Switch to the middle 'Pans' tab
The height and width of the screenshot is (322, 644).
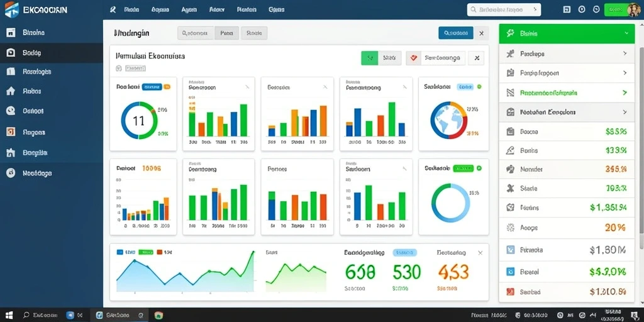[x=226, y=33]
